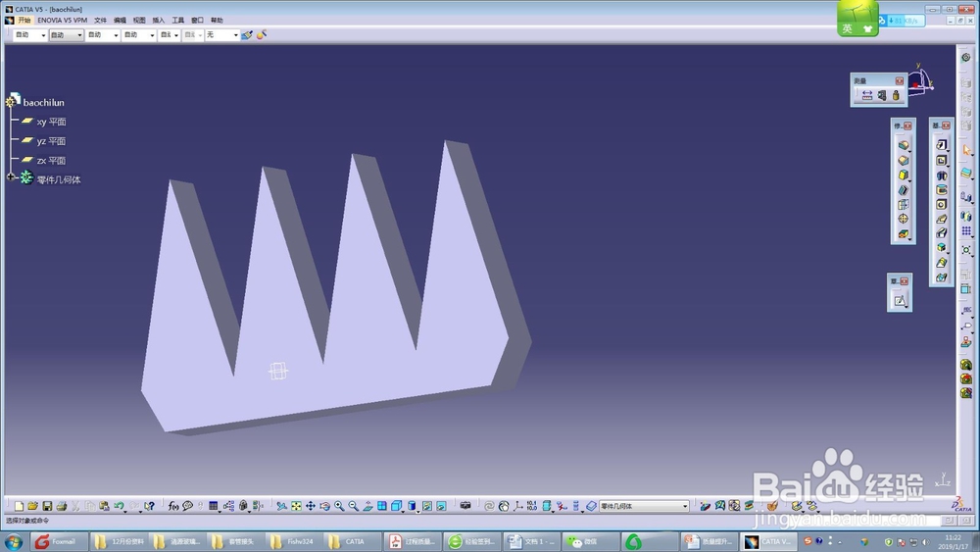Select baochilun root in tree
This screenshot has width=980, height=552.
pyautogui.click(x=43, y=102)
